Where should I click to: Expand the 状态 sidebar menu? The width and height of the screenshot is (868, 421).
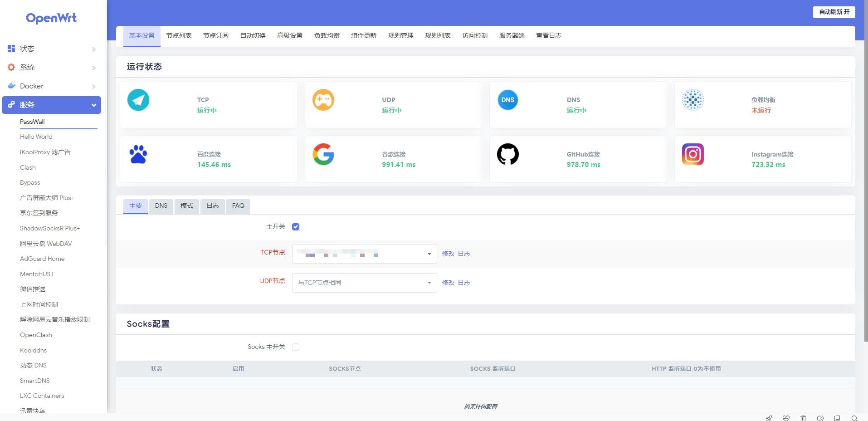(x=51, y=49)
